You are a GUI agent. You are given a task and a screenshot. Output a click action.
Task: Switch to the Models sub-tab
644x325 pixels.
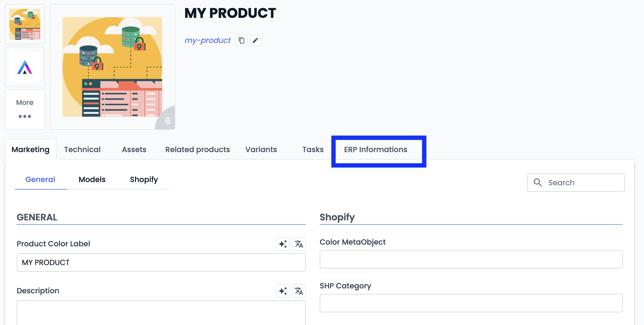(x=92, y=179)
